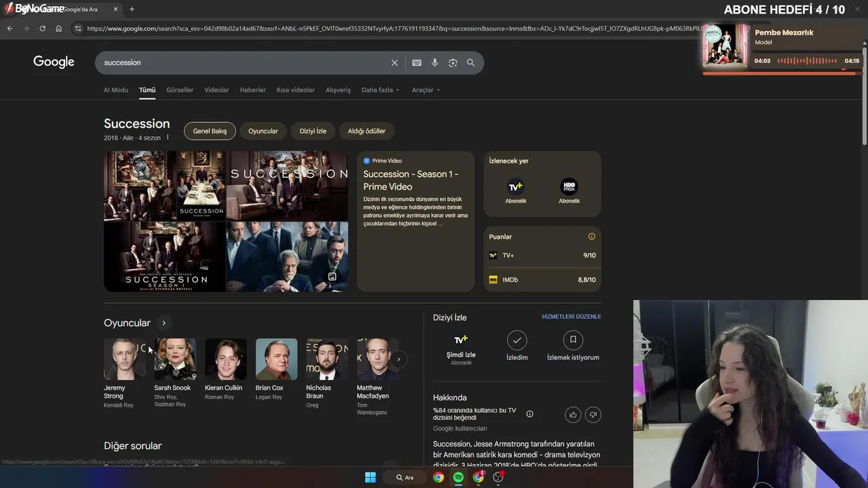Click the Google logo

tap(54, 62)
